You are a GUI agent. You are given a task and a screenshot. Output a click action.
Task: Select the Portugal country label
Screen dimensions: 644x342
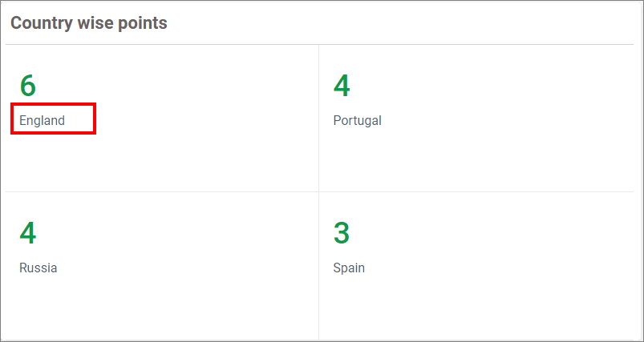pyautogui.click(x=357, y=120)
